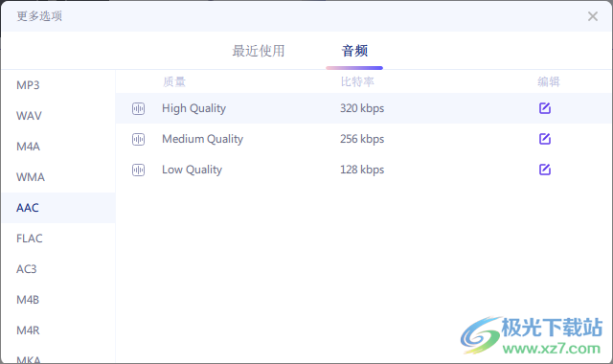Select M4B format from list
The image size is (613, 364).
pos(58,300)
